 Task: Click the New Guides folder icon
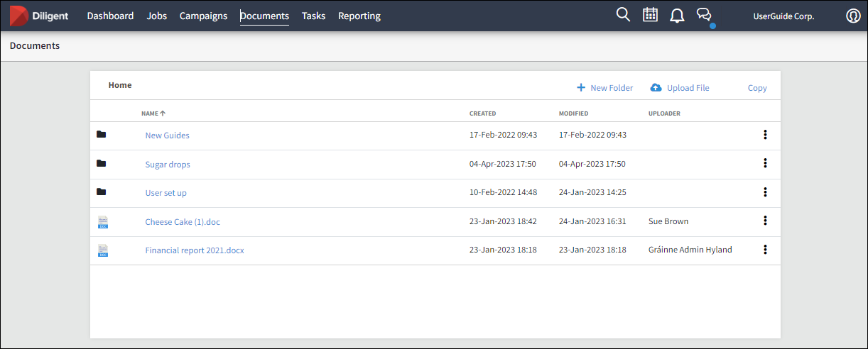coord(102,135)
